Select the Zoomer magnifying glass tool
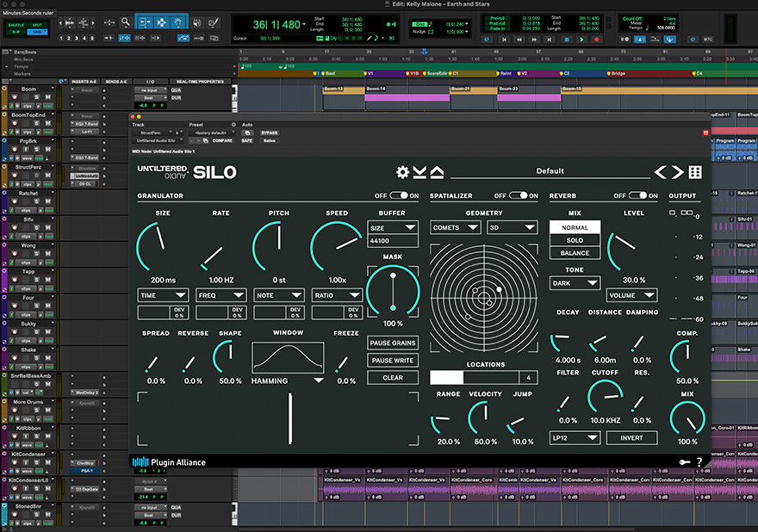Image resolution: width=758 pixels, height=532 pixels. pyautogui.click(x=124, y=22)
